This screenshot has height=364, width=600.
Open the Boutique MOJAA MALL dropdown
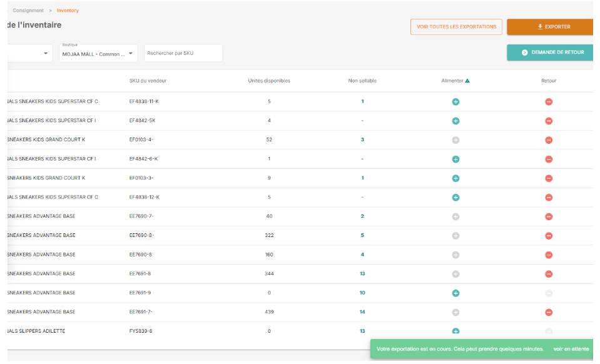[98, 54]
